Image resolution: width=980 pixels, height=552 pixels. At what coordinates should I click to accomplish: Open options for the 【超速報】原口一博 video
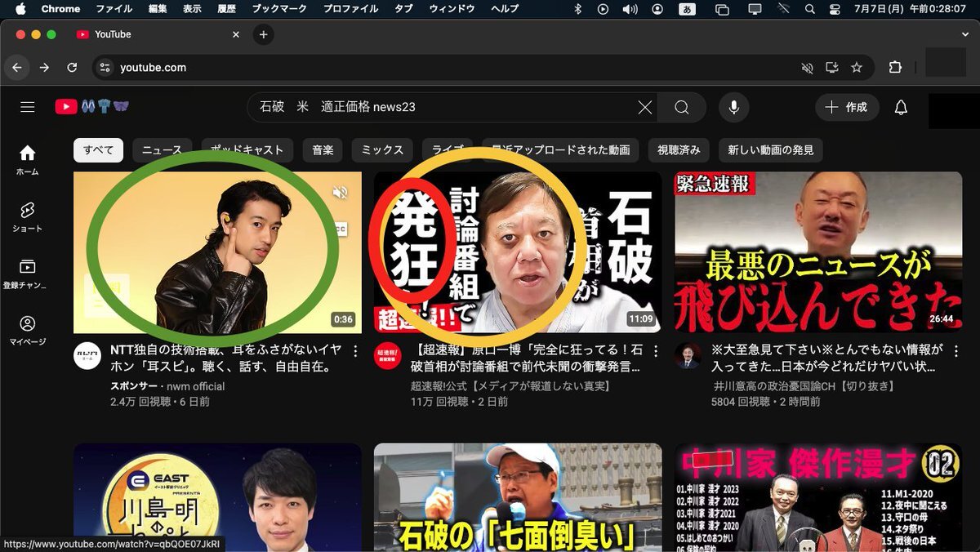pos(656,351)
